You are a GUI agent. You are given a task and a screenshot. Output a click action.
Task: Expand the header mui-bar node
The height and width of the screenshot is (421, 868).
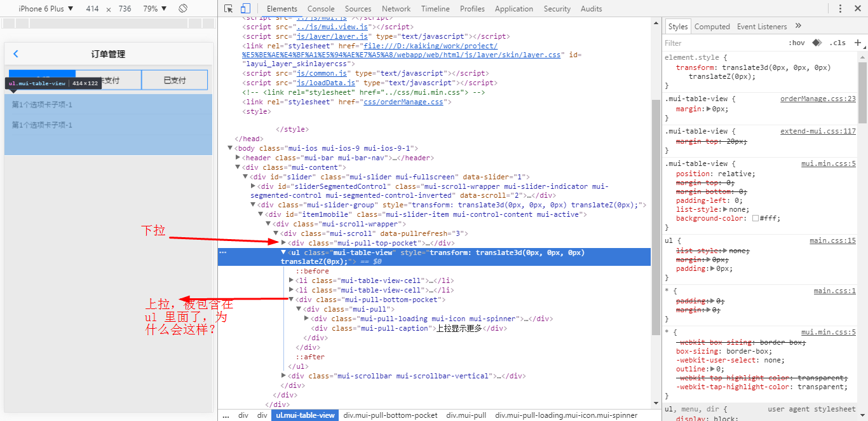(238, 158)
